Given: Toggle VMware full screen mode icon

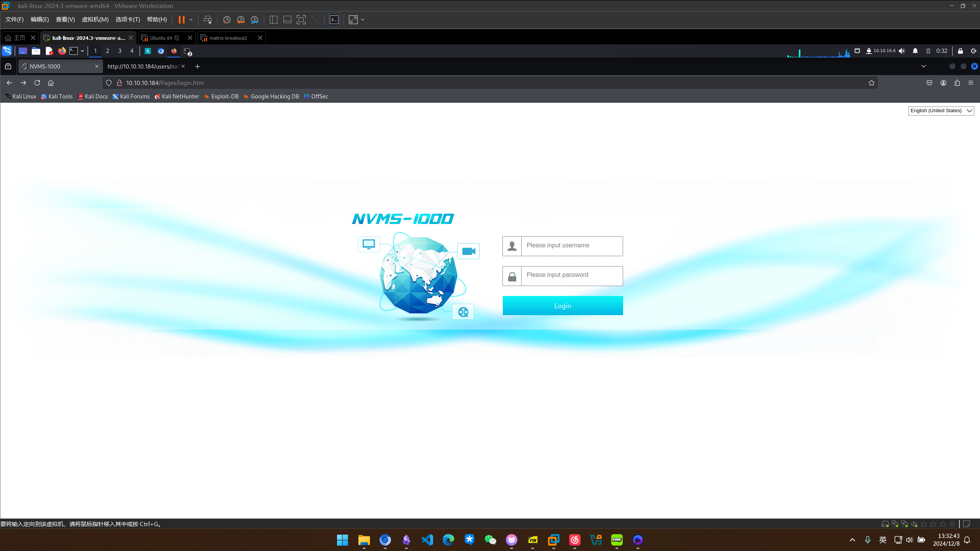Looking at the screenshot, I should (301, 20).
